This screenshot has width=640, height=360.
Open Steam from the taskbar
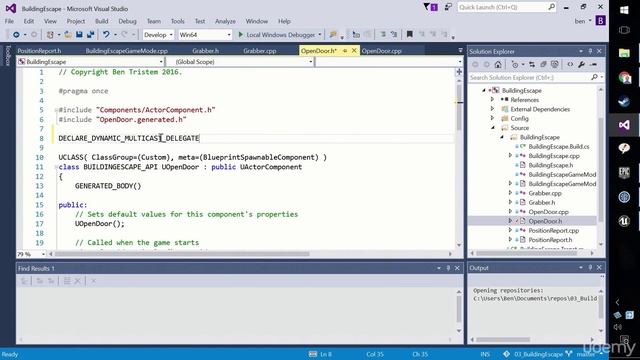coord(624,101)
